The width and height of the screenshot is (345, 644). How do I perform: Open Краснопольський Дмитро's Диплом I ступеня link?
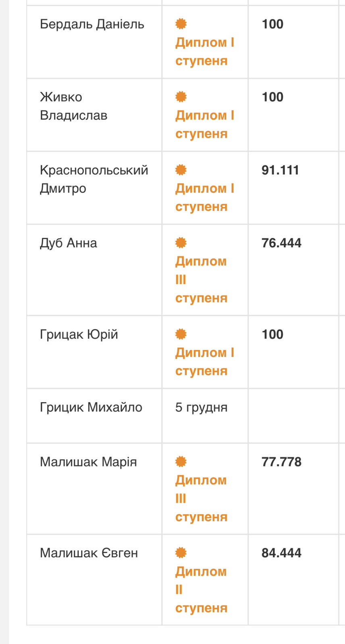tap(204, 197)
